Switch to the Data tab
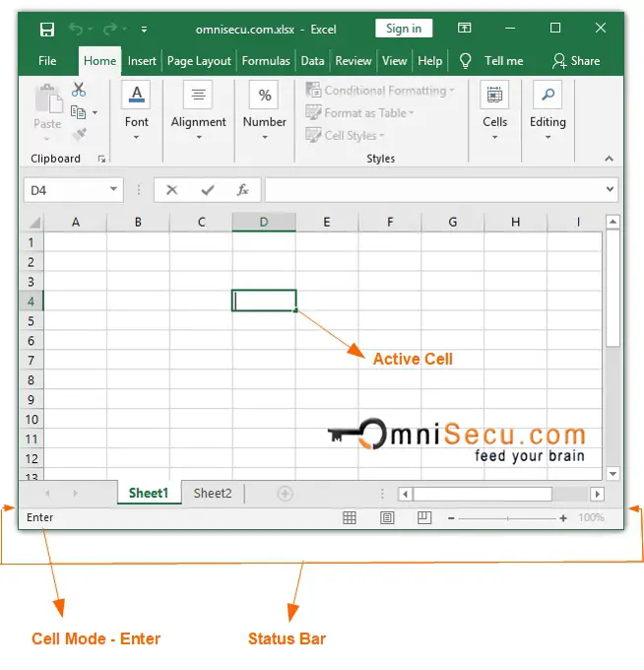 pos(312,61)
